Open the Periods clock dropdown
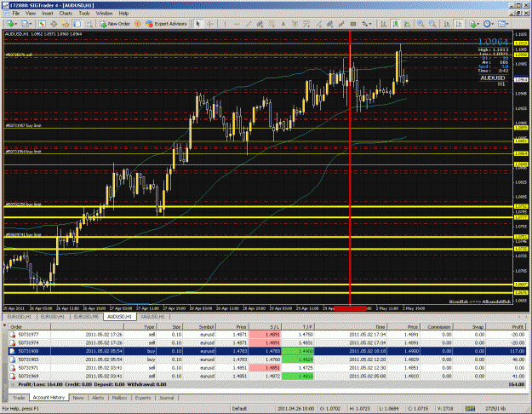 pos(489,24)
